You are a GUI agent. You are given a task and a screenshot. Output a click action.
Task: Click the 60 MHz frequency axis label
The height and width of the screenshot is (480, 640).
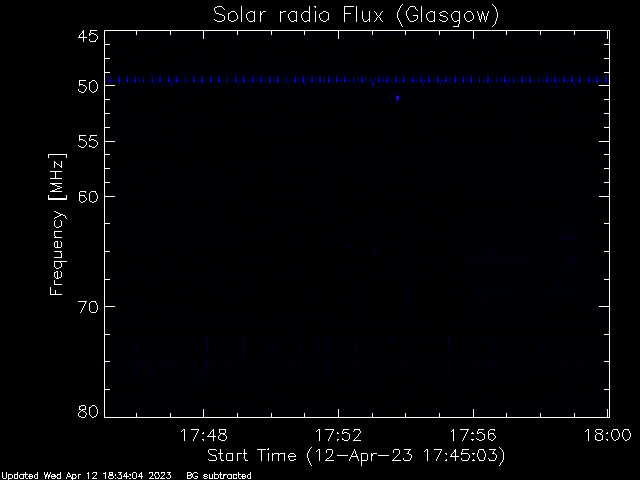pos(88,197)
